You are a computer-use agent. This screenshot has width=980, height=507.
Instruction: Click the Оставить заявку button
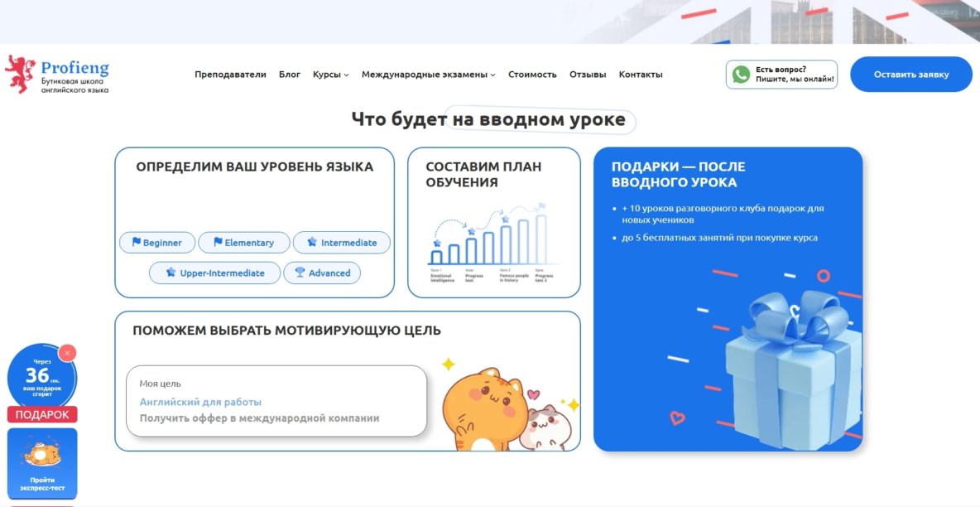coord(910,75)
